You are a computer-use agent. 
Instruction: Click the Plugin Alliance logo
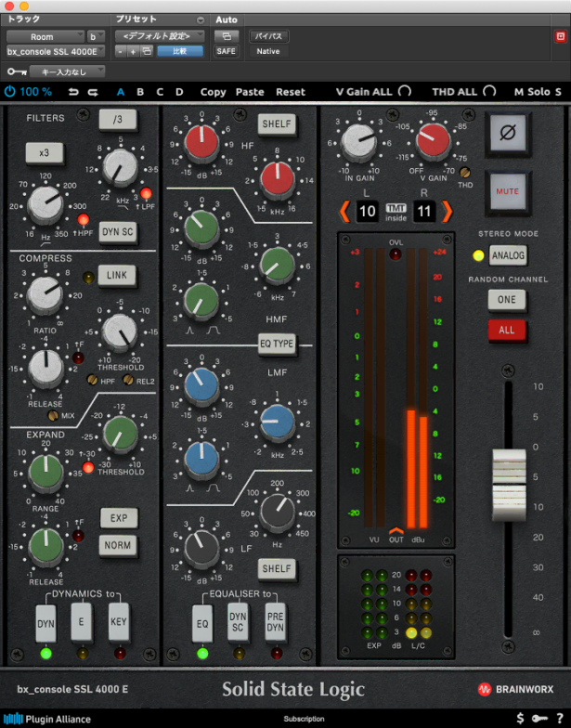click(47, 719)
